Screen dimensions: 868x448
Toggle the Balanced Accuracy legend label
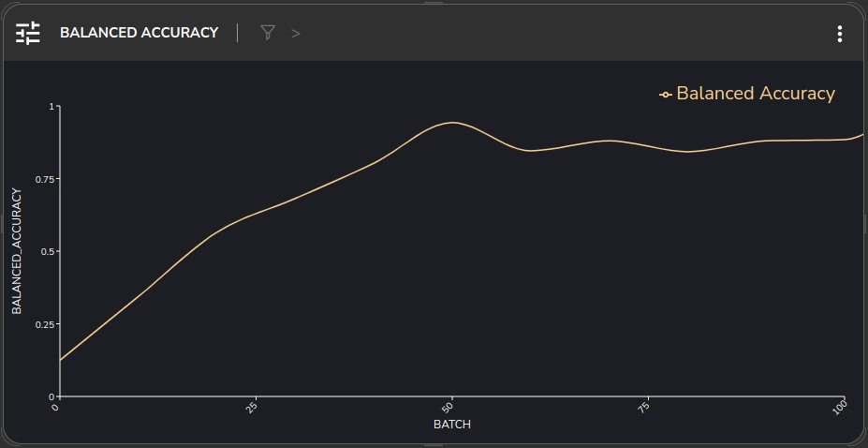tap(755, 94)
